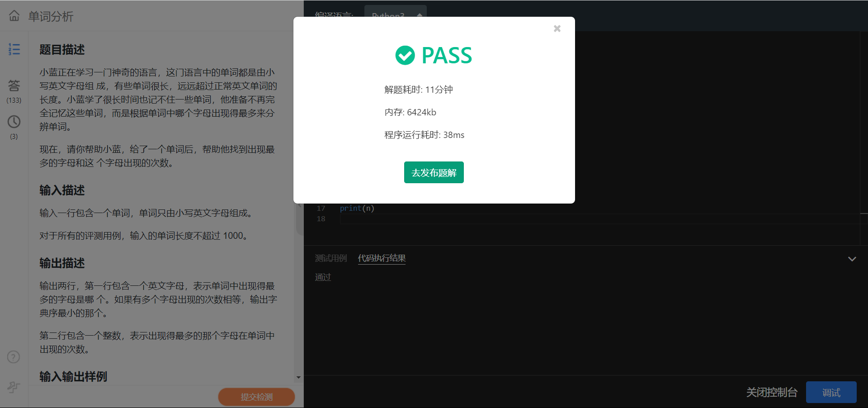Click the green PASS checkmark icon
This screenshot has height=408, width=868.
pos(405,55)
